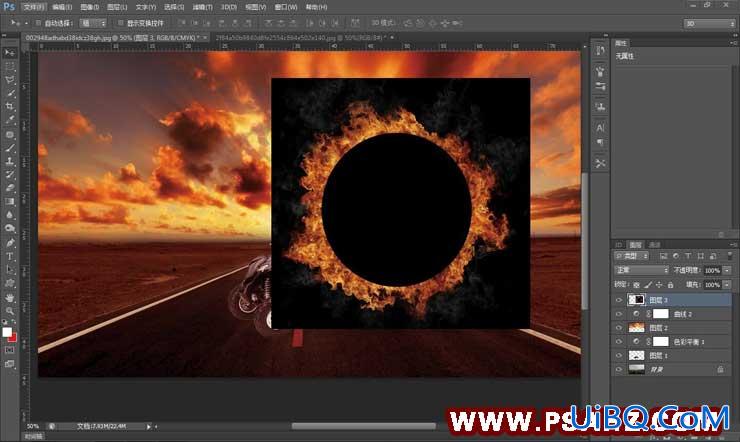
Task: Hide the 背景 layer
Action: coord(619,369)
